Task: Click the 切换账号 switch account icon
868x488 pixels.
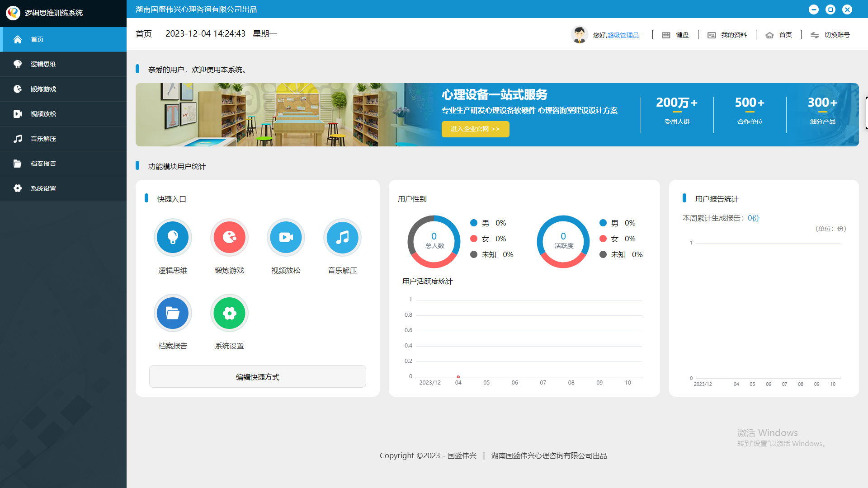Action: tap(815, 35)
